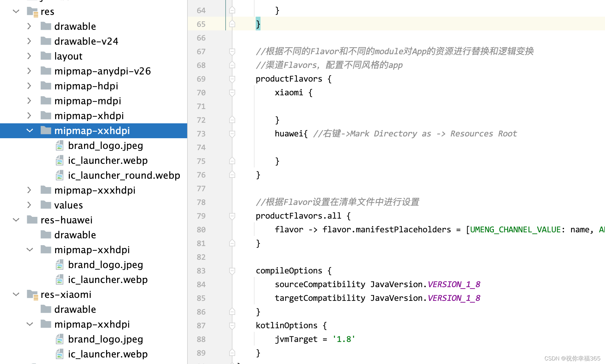Open brand_logo.jpeg under res-xiaomi
Image resolution: width=605 pixels, height=364 pixels.
pos(105,339)
